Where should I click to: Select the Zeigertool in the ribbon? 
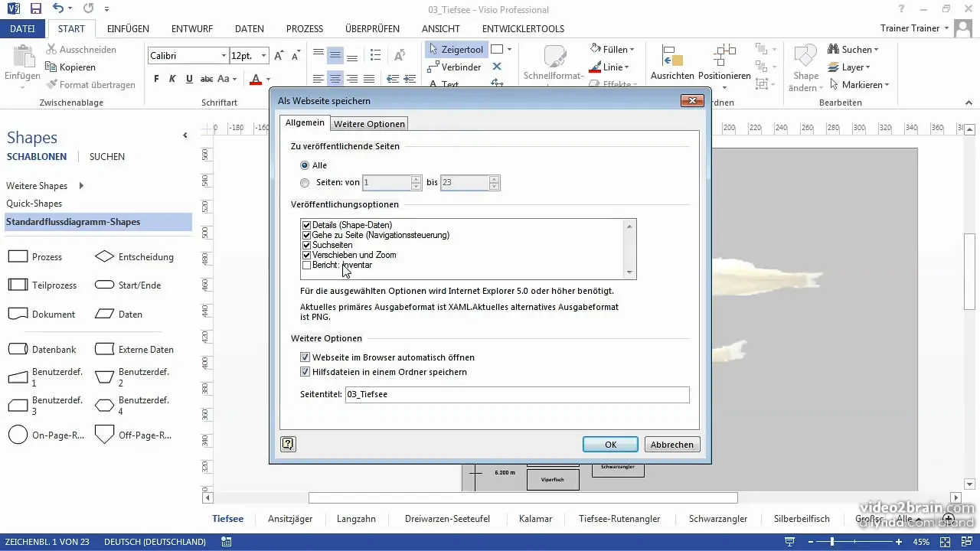coord(457,48)
